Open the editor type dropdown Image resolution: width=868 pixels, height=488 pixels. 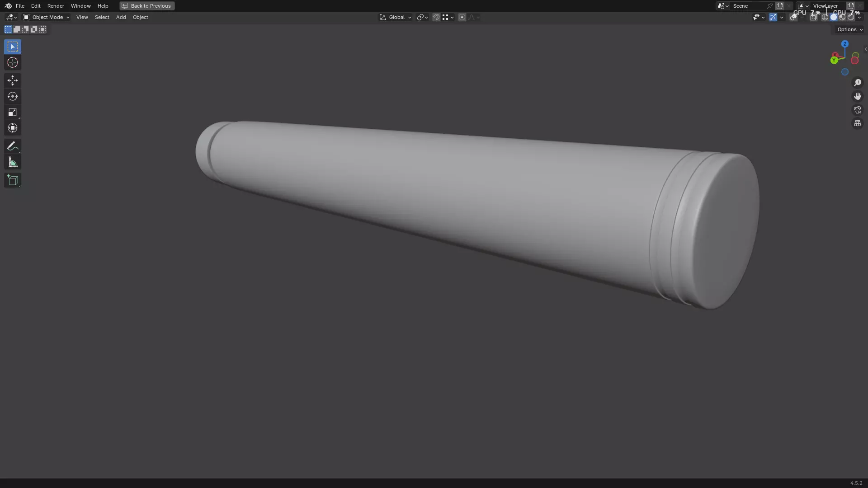click(11, 17)
